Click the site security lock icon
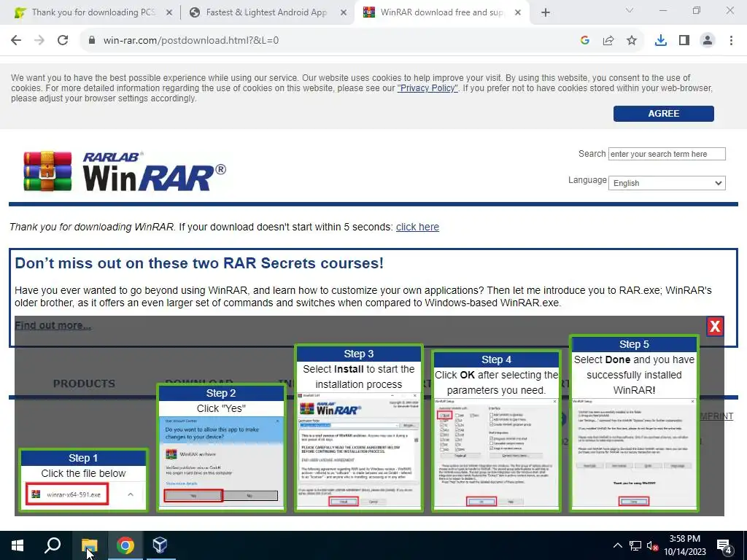 92,41
